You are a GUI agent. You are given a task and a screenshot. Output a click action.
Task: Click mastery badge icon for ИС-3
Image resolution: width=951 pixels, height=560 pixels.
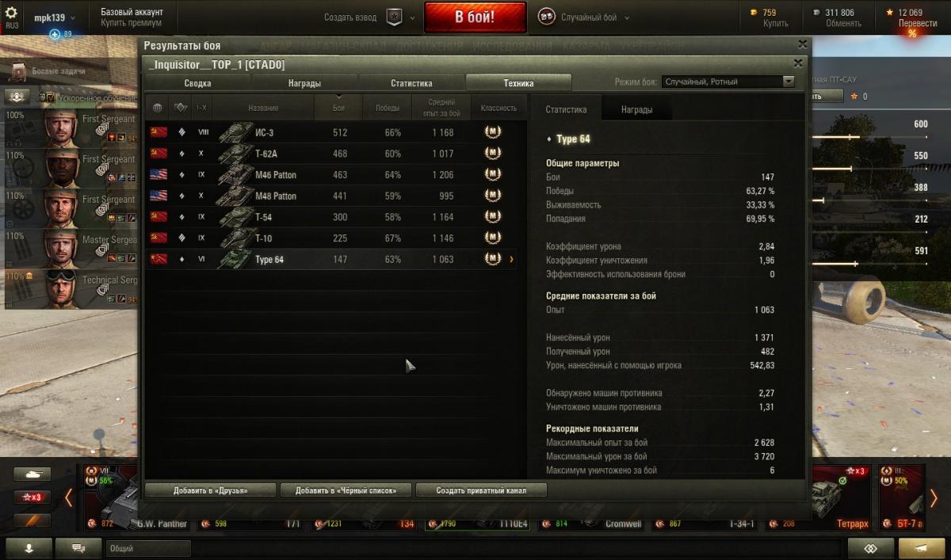[x=493, y=132]
